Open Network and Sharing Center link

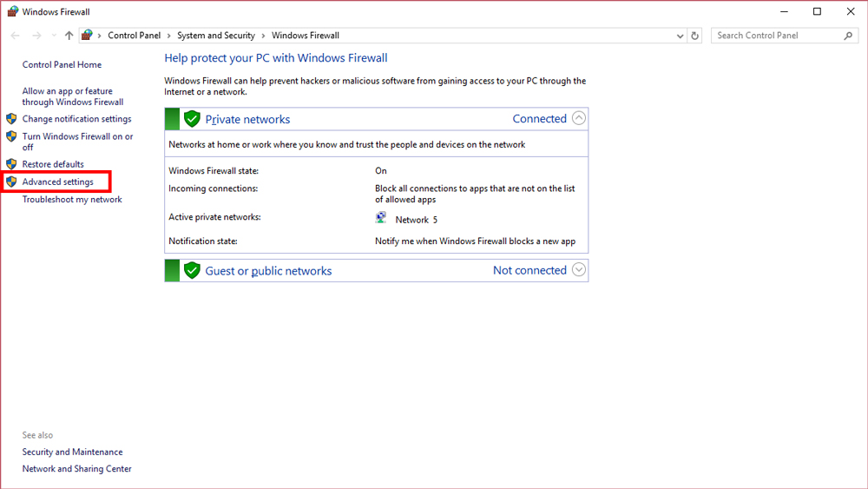[77, 469]
